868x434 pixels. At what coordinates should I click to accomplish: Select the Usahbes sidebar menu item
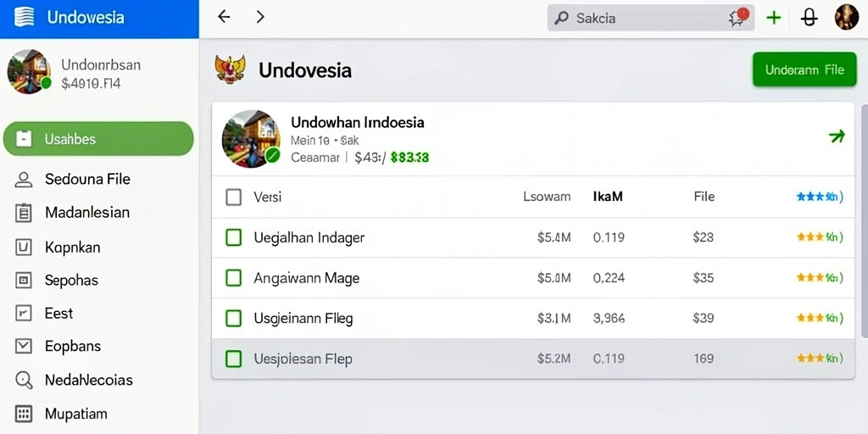coord(98,139)
